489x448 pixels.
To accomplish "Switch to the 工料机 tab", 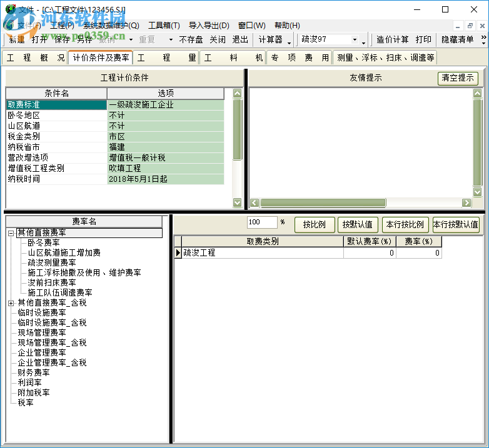I will coord(233,57).
